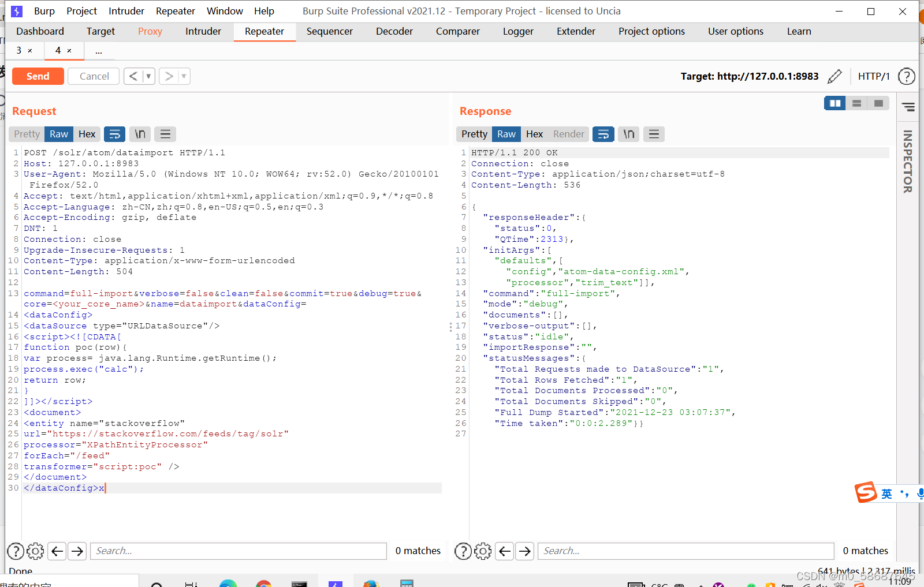Switch Request view to Pretty
This screenshot has height=587, width=924.
(27, 134)
